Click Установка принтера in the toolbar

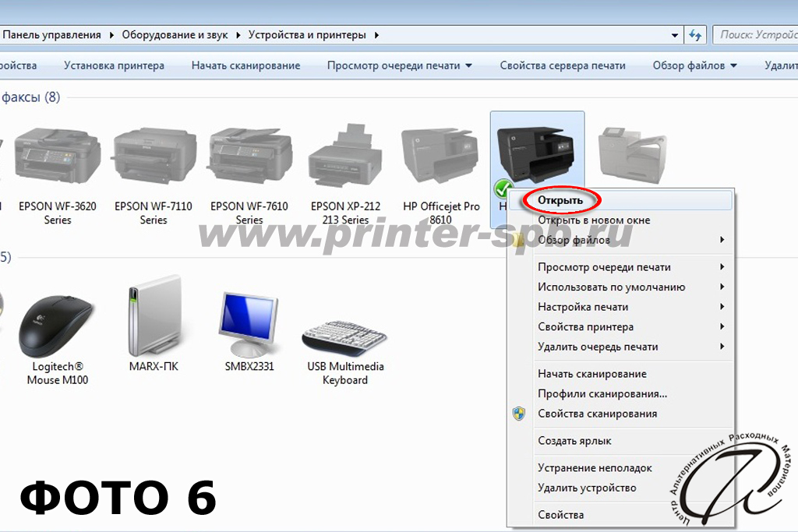[x=114, y=65]
